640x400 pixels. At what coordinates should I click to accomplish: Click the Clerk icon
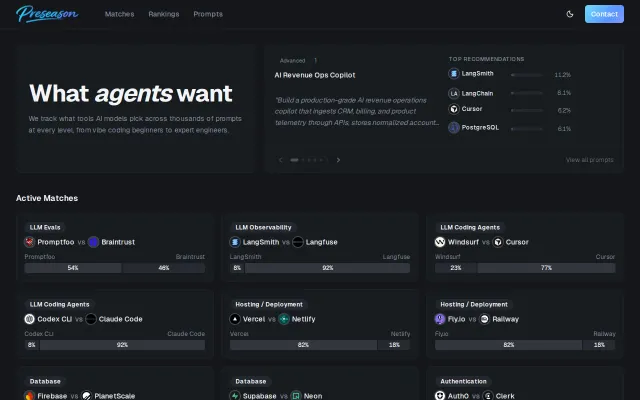488,396
